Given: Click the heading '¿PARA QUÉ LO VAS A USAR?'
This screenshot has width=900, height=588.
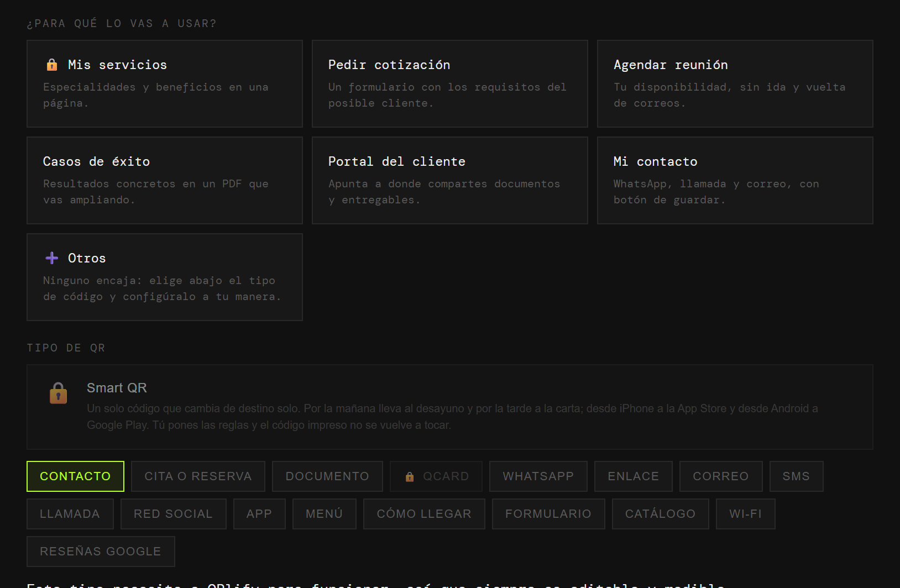Looking at the screenshot, I should [122, 24].
